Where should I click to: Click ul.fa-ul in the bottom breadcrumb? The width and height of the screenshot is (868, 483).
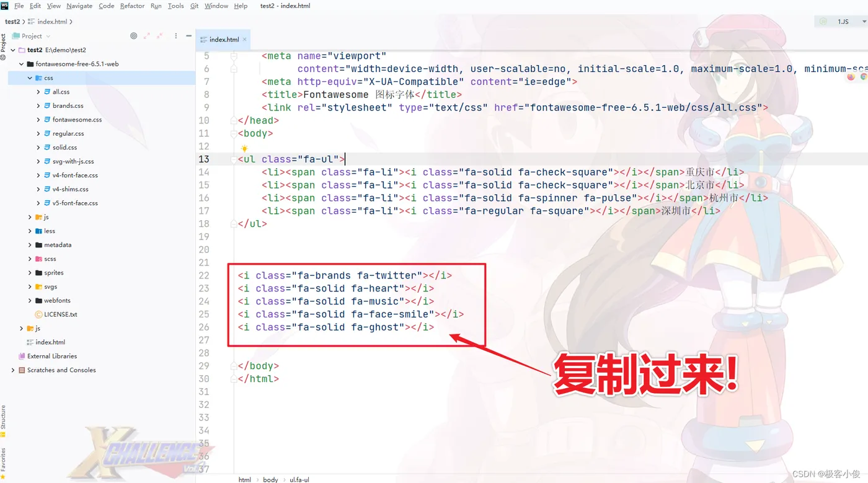tap(299, 479)
